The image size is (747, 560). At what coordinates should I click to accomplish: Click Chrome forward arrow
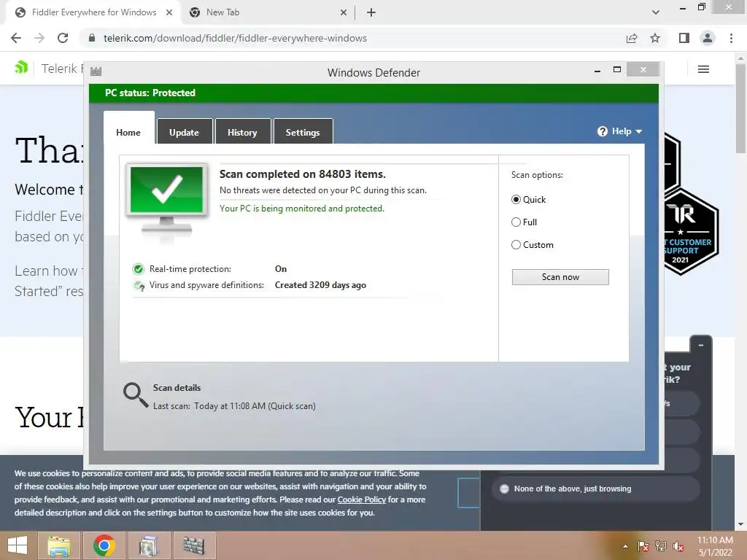point(39,38)
